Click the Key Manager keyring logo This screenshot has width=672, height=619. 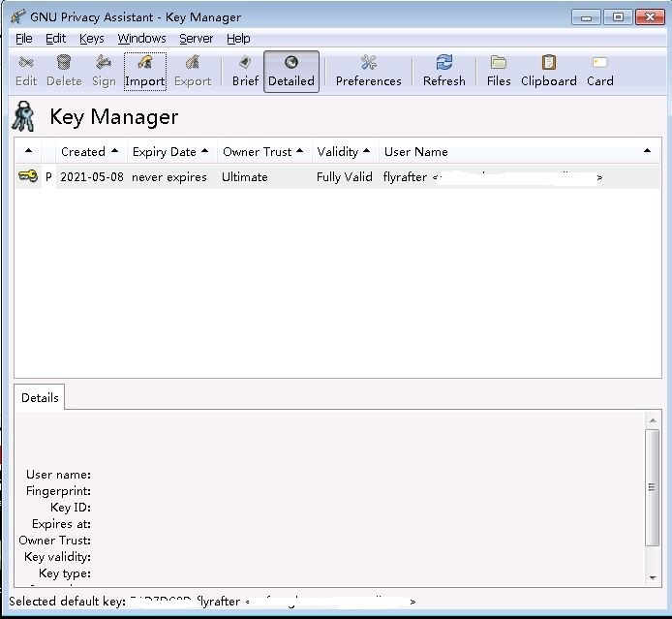[23, 116]
